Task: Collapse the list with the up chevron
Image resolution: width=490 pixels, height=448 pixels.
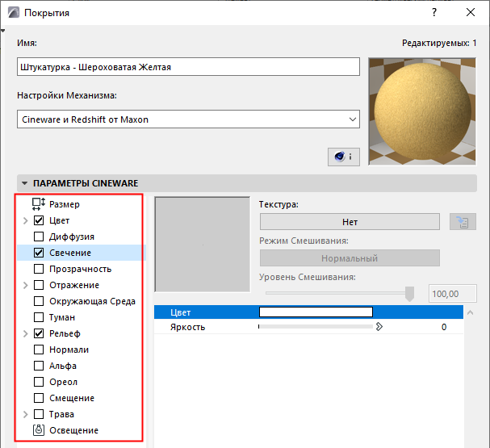Action: pyautogui.click(x=471, y=312)
